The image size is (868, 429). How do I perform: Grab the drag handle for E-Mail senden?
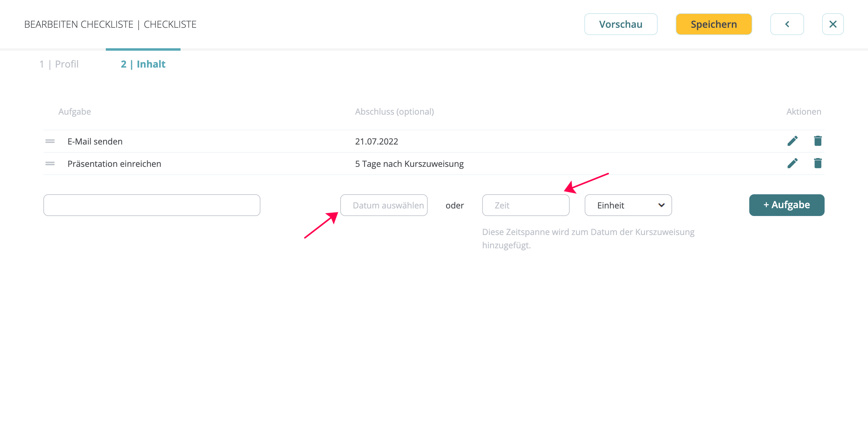(50, 141)
